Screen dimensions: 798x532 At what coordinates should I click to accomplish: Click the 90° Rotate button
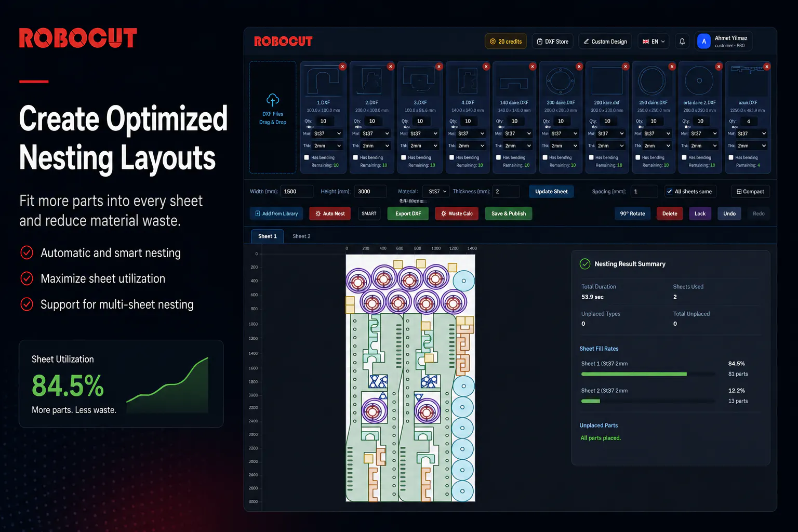[x=632, y=214]
